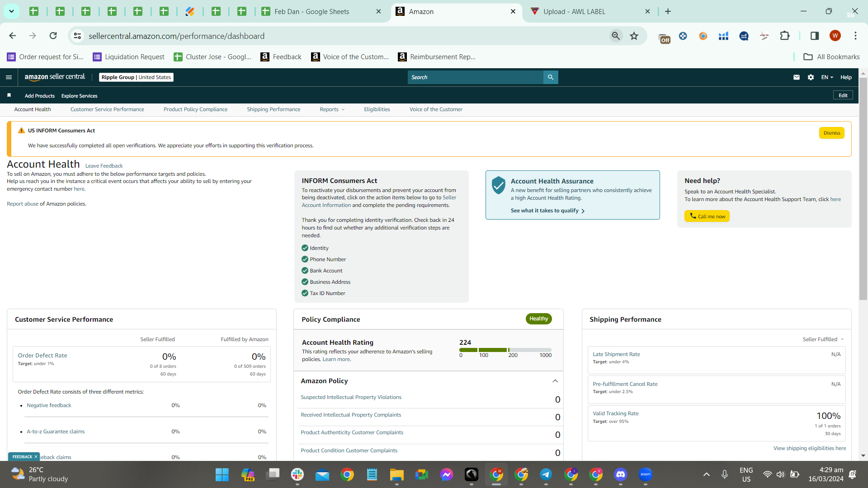Image resolution: width=868 pixels, height=488 pixels.
Task: Open File Explorer from the taskbar
Action: coord(396,474)
